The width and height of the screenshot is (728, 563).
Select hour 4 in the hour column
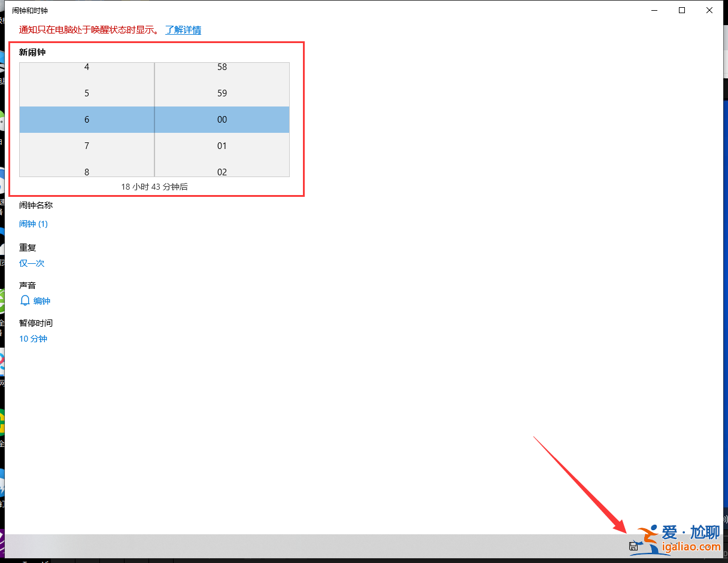(x=86, y=66)
